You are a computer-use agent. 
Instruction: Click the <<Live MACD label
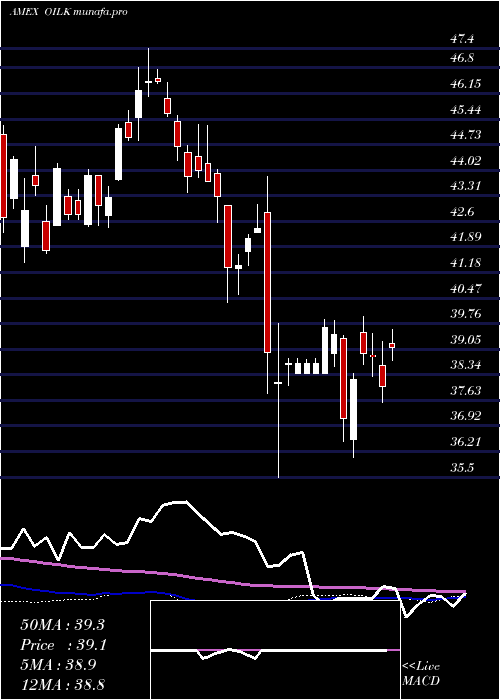pos(421,674)
